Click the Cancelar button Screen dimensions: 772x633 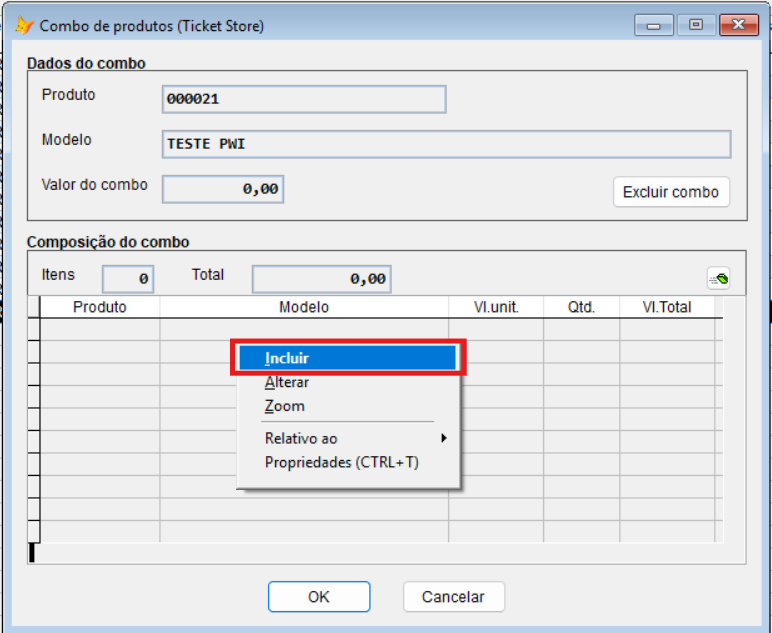[453, 597]
